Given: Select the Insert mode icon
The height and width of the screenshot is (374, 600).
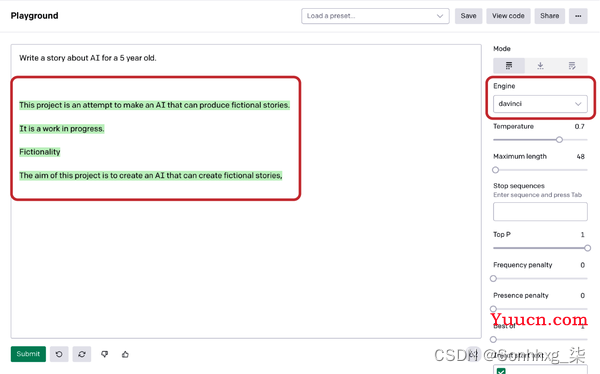Looking at the screenshot, I should 540,66.
